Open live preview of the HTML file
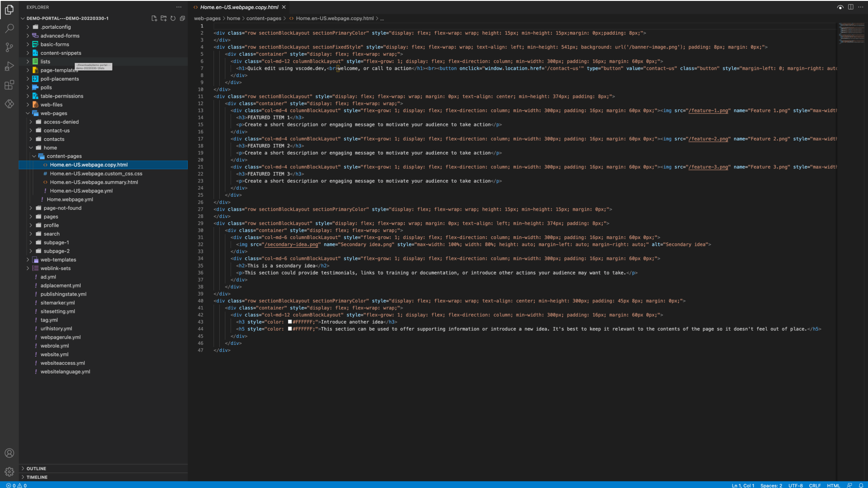The image size is (868, 488). (x=840, y=7)
